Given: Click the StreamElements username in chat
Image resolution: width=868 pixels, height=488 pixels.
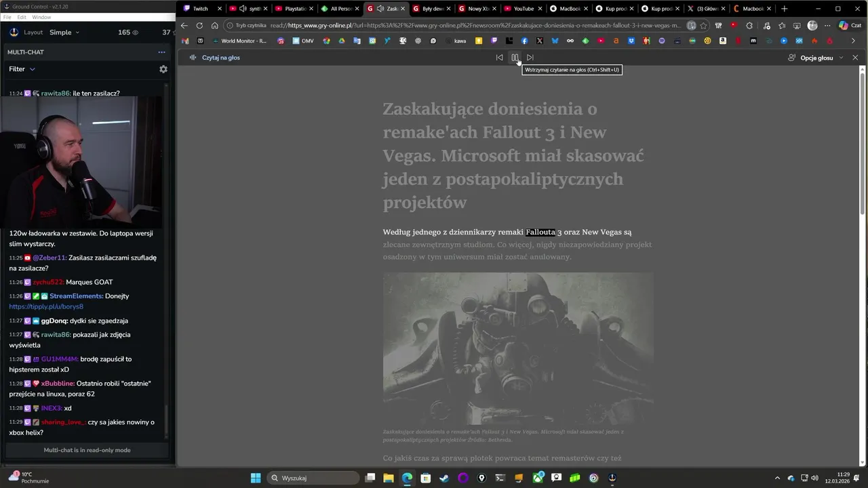Looking at the screenshot, I should point(76,296).
